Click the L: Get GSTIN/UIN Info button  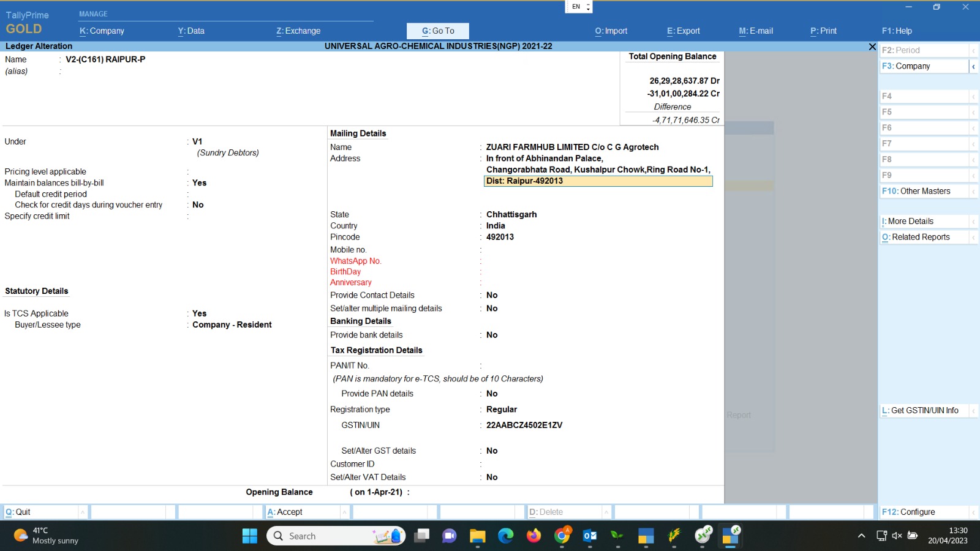[924, 410]
